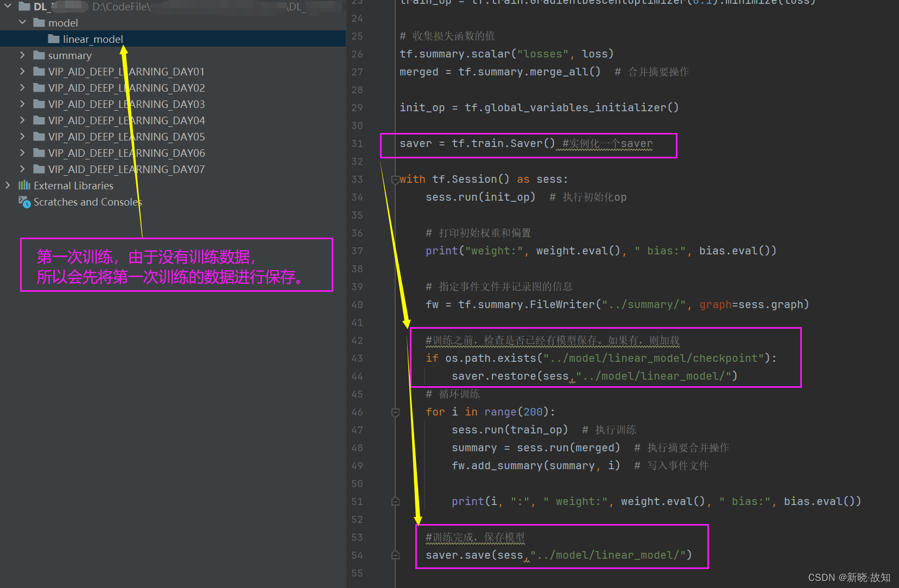Click the summary folder icon

(39, 55)
